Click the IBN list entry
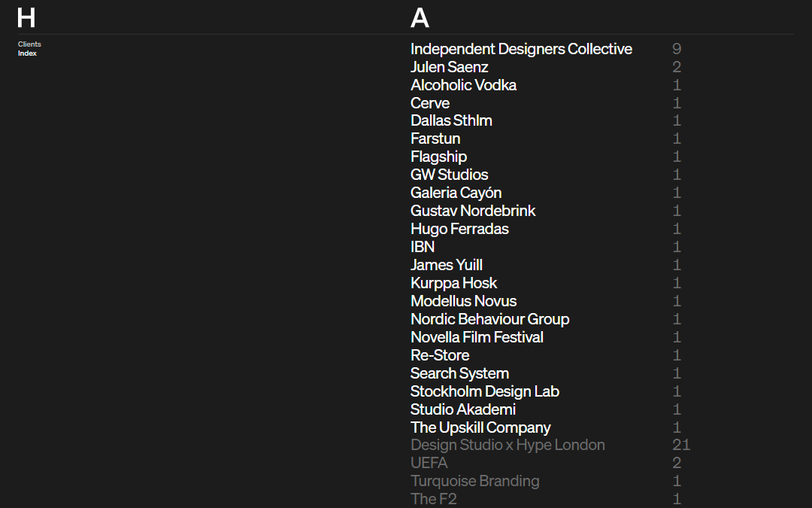Screen dimensions: 812x508 coord(423,247)
